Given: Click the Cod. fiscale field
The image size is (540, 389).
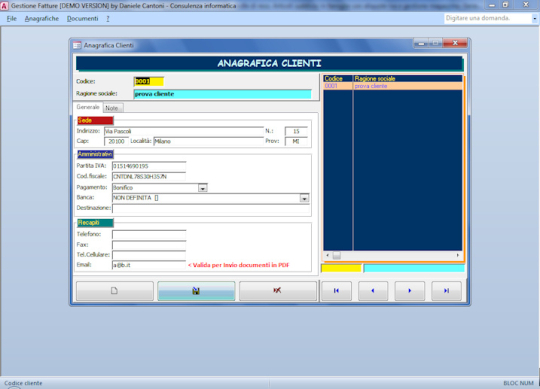Looking at the screenshot, I should (x=149, y=177).
